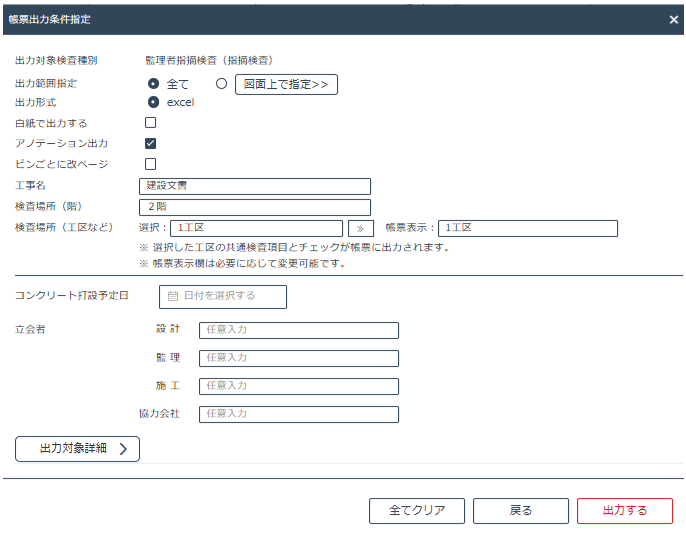Enable the 白紙で出力する checkbox
This screenshot has height=539, width=686.
pyautogui.click(x=151, y=123)
